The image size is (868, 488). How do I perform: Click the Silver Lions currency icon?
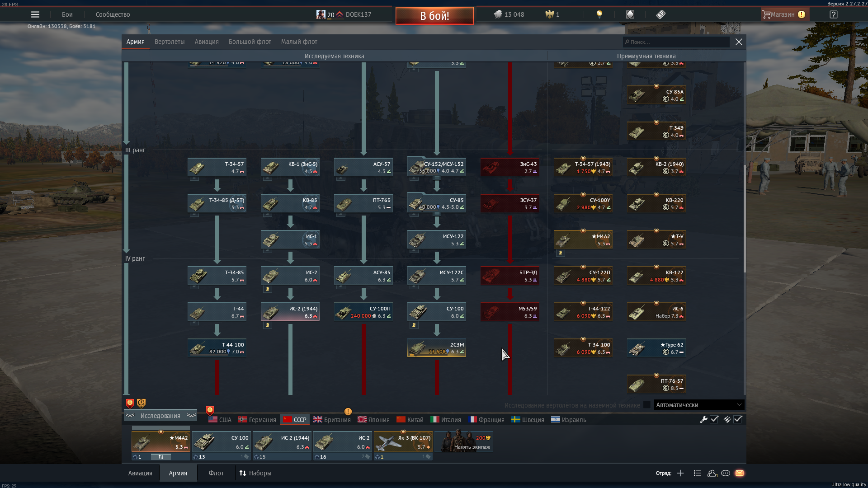pyautogui.click(x=498, y=14)
